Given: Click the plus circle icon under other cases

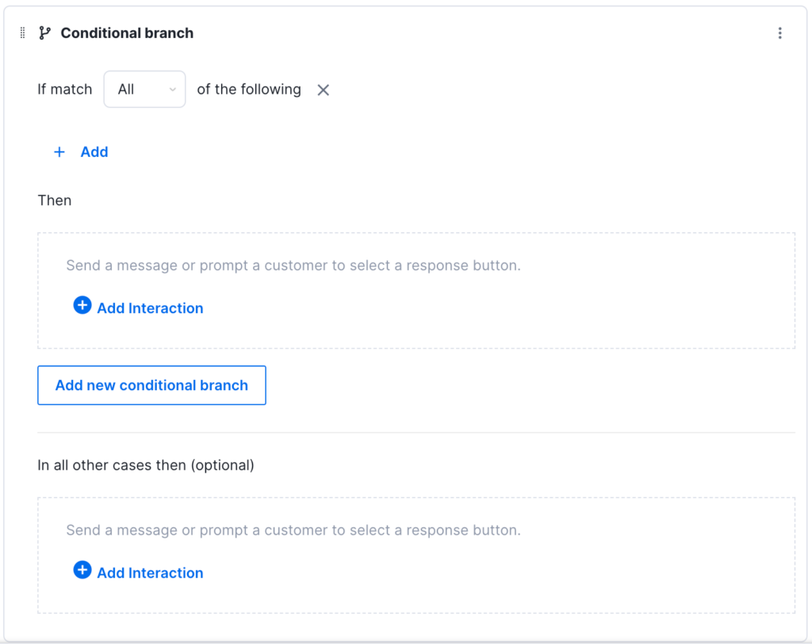Looking at the screenshot, I should 82,570.
